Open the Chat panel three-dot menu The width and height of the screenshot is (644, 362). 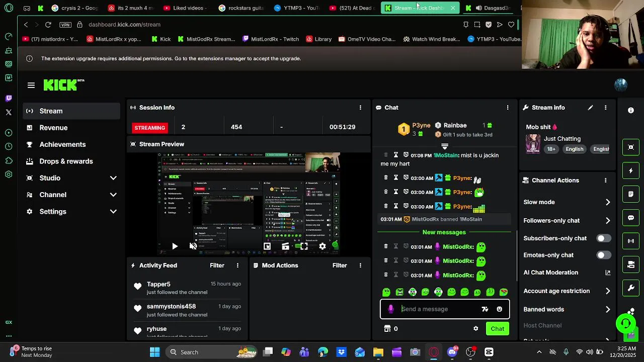coord(508,108)
